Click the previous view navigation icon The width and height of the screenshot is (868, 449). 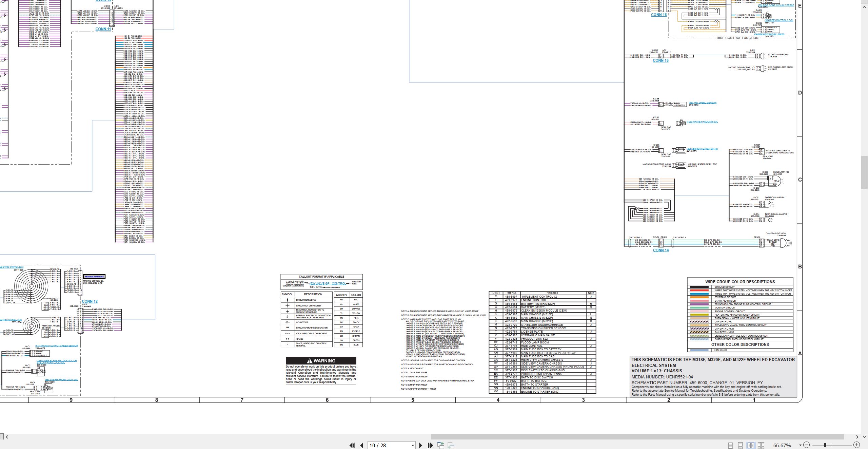pos(441,445)
